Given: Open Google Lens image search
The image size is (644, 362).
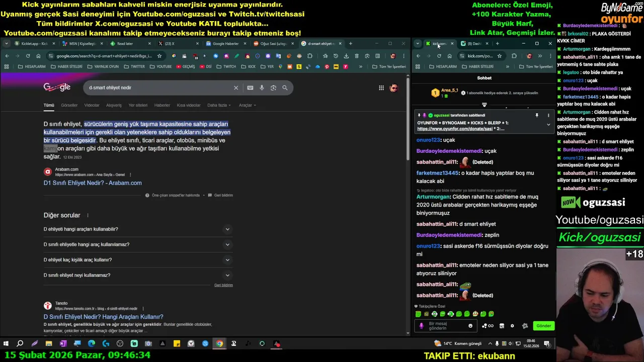Looking at the screenshot, I should [273, 87].
